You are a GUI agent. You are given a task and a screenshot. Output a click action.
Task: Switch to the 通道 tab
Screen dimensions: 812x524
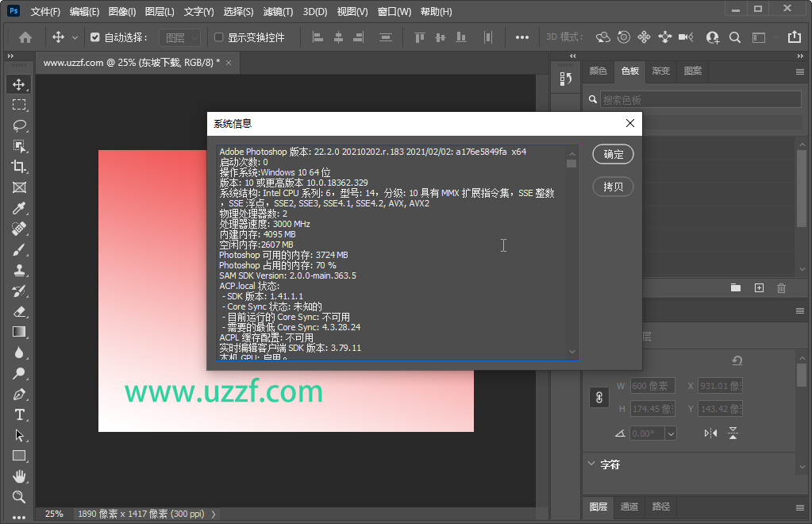coord(629,507)
